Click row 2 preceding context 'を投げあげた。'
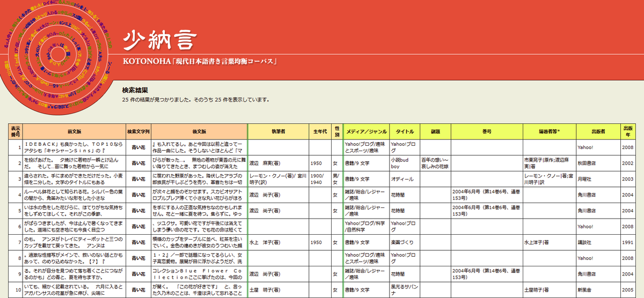 (x=74, y=163)
